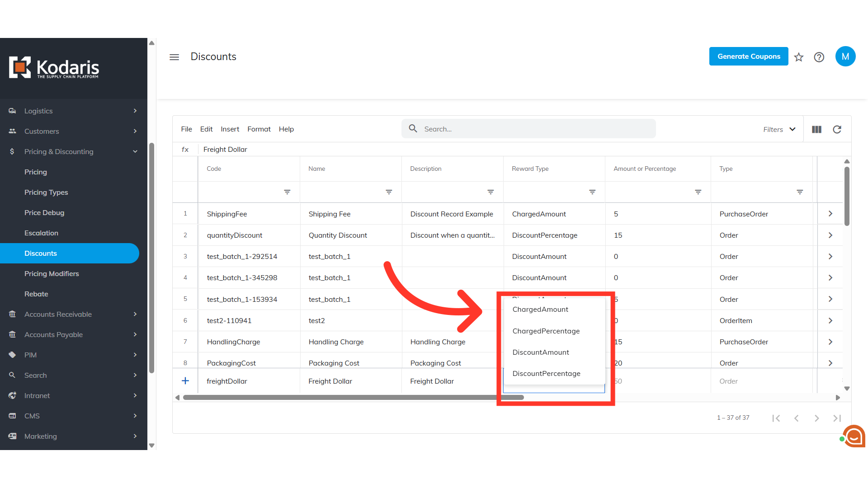Choose ChargedAmount in the reward type list
The width and height of the screenshot is (868, 488).
(540, 310)
